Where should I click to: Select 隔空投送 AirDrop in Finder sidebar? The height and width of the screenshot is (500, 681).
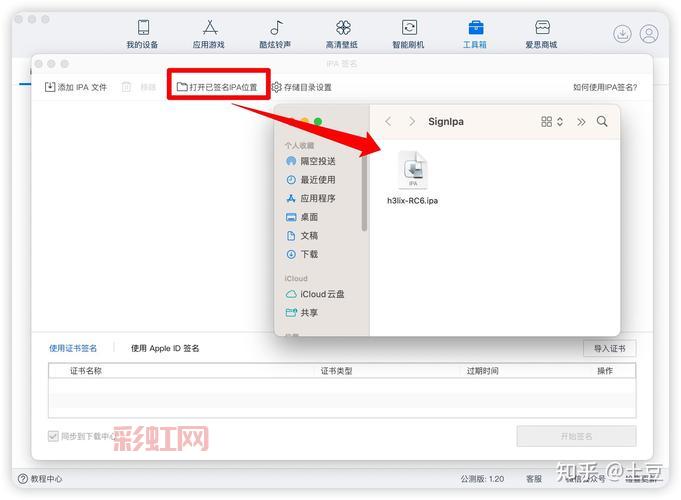coord(311,161)
